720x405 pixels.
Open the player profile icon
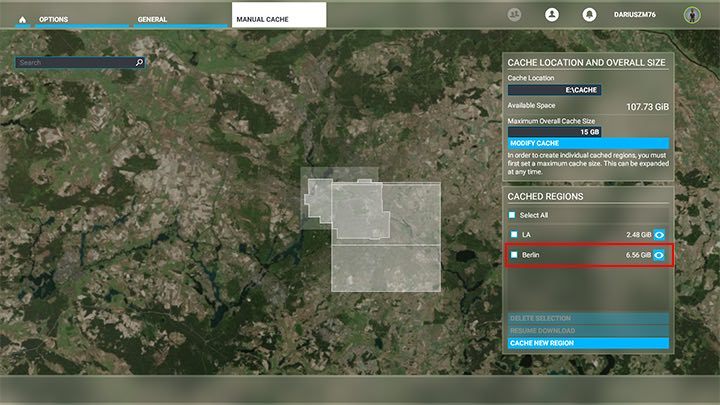tap(551, 15)
